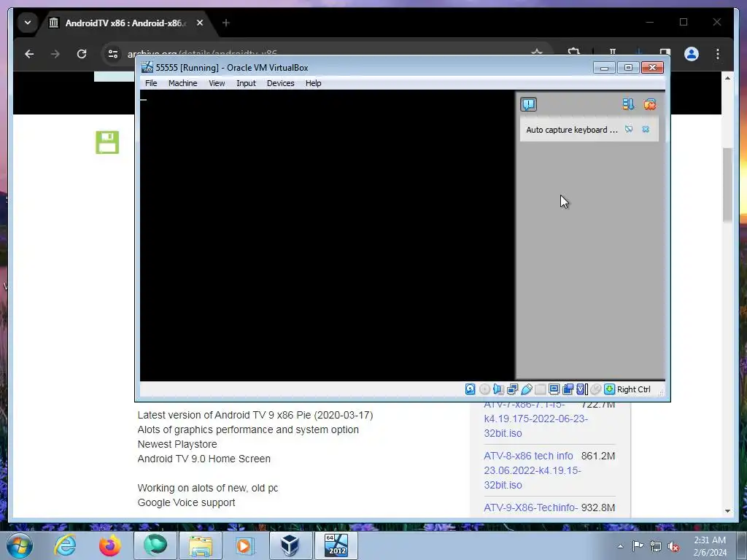The height and width of the screenshot is (560, 747).
Task: Switch to VirtualBox Manager taskbar icon
Action: 290,545
